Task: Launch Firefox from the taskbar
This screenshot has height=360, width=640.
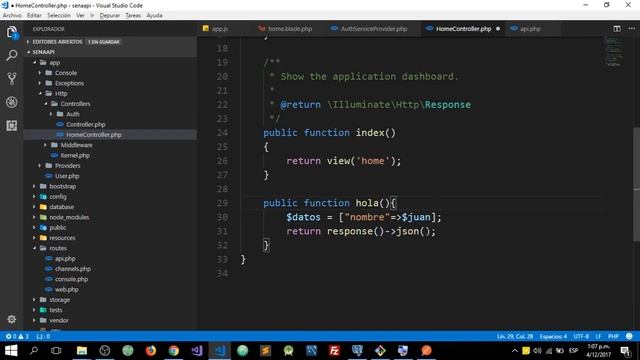Action: [x=151, y=350]
